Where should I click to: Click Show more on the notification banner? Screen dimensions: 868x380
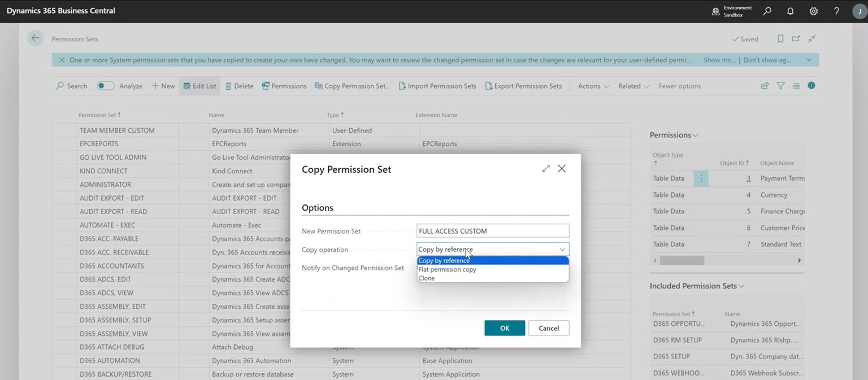pyautogui.click(x=718, y=59)
